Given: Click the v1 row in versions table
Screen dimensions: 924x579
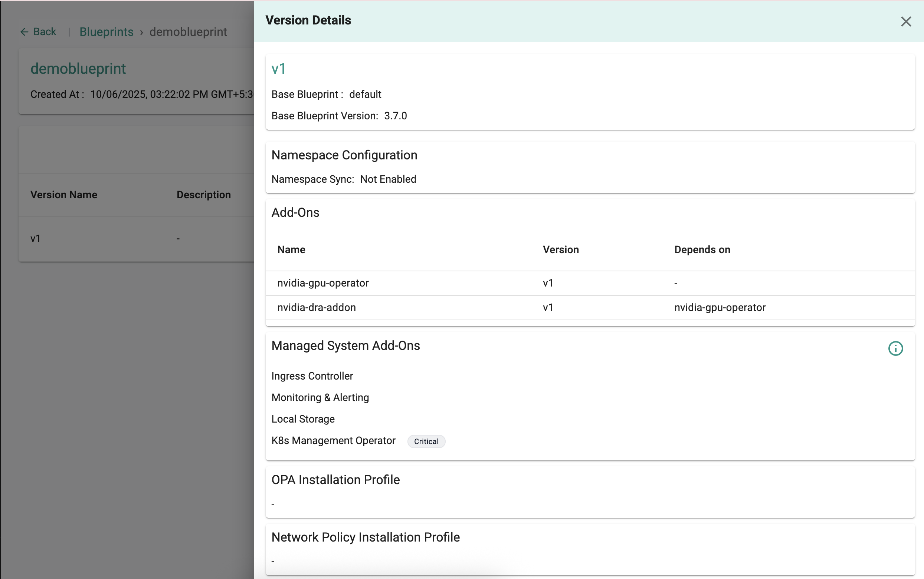Looking at the screenshot, I should point(36,239).
